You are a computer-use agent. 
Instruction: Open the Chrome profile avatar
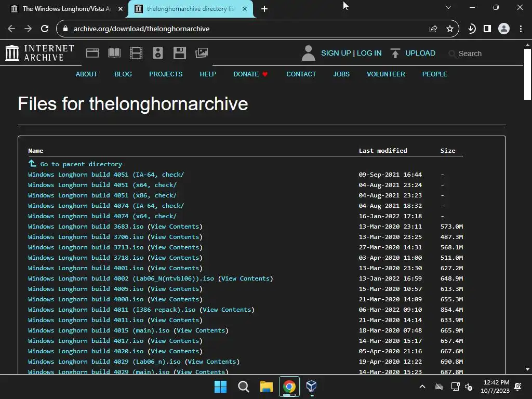(504, 29)
